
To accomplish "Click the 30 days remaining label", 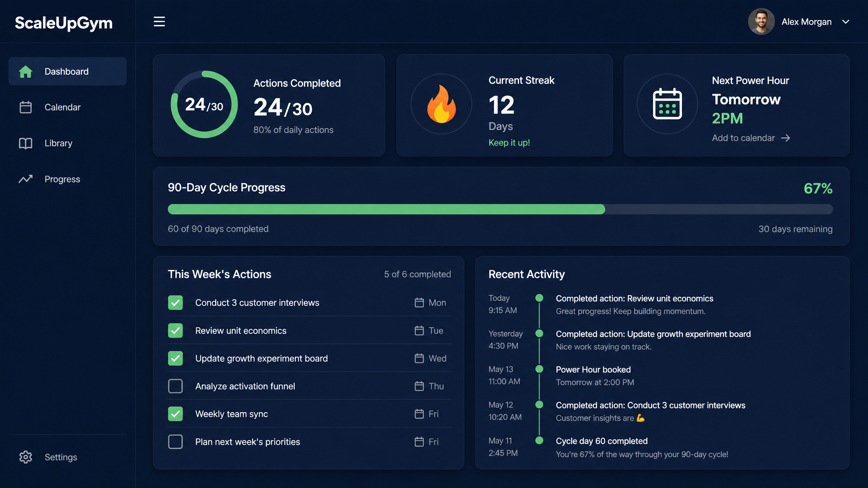I will (x=796, y=229).
